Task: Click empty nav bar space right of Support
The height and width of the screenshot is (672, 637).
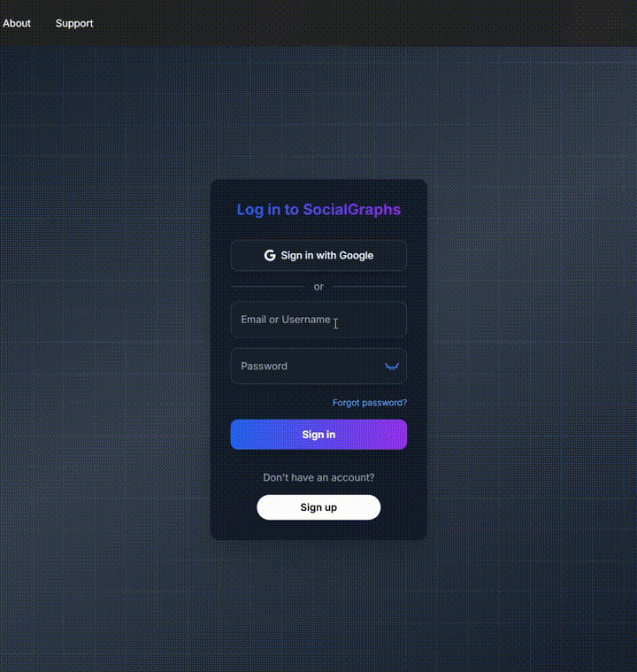Action: pos(354,23)
